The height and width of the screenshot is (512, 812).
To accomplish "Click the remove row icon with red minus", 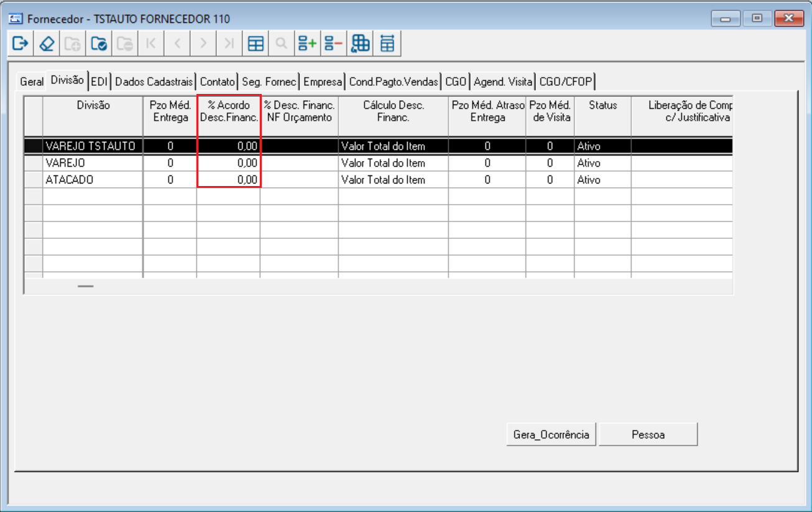I will pyautogui.click(x=334, y=44).
